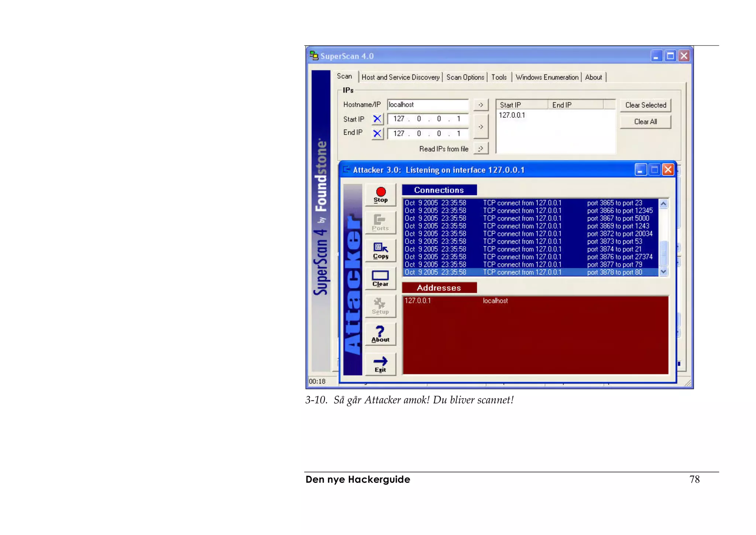Screen dimensions: 756x535
Task: Click the Clear Selected button
Action: click(645, 105)
